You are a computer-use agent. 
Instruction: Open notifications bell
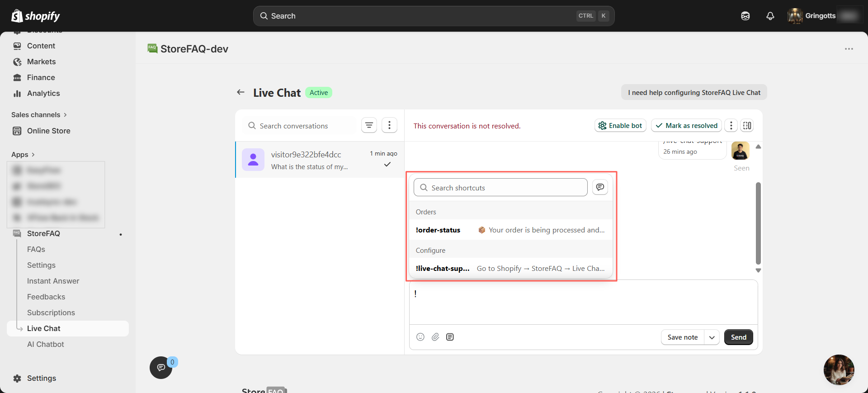coord(770,16)
